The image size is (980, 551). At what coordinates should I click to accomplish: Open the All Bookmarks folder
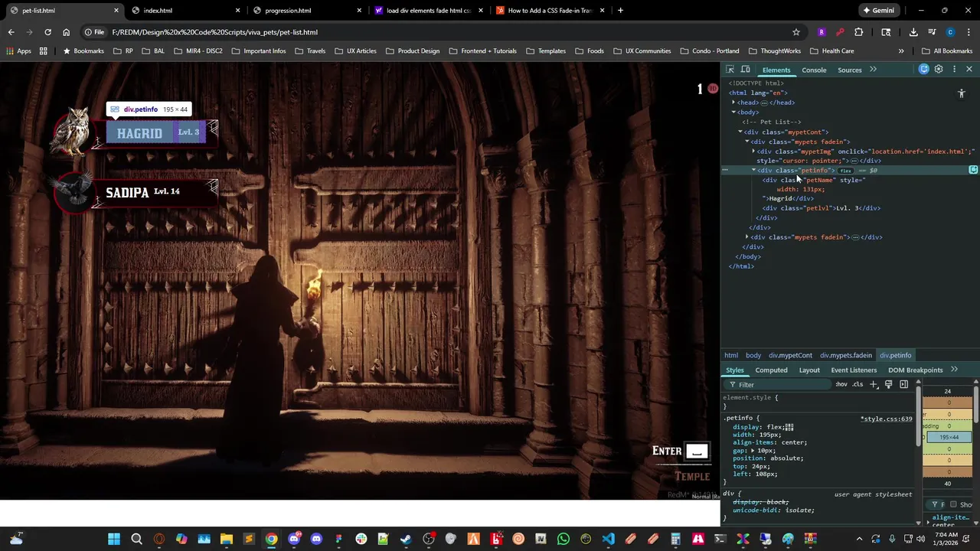pos(947,51)
